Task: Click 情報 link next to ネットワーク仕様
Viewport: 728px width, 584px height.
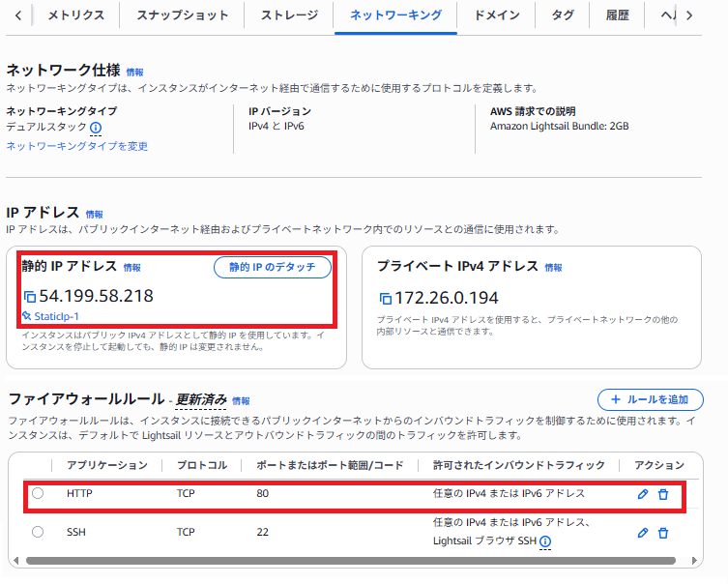Action: coord(135,73)
